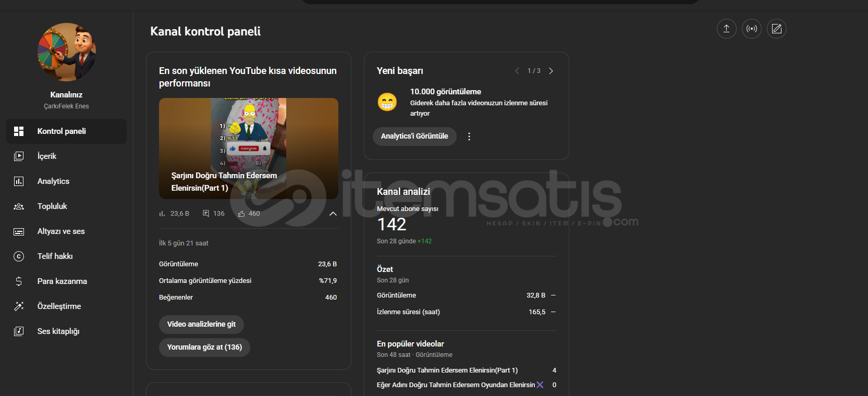Viewport: 868px width, 396px height.
Task: Click the ÇarkıFelek Enes channel avatar
Action: (x=66, y=52)
